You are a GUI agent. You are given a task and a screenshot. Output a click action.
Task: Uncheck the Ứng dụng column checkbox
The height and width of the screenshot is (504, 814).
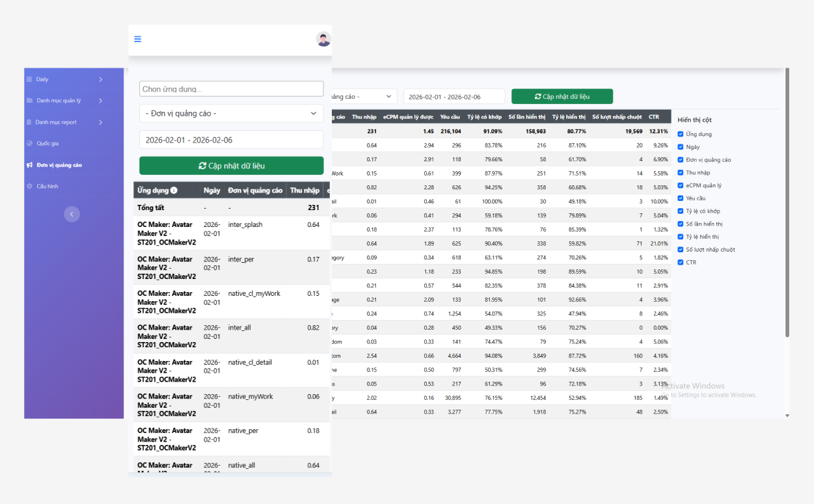coord(681,134)
